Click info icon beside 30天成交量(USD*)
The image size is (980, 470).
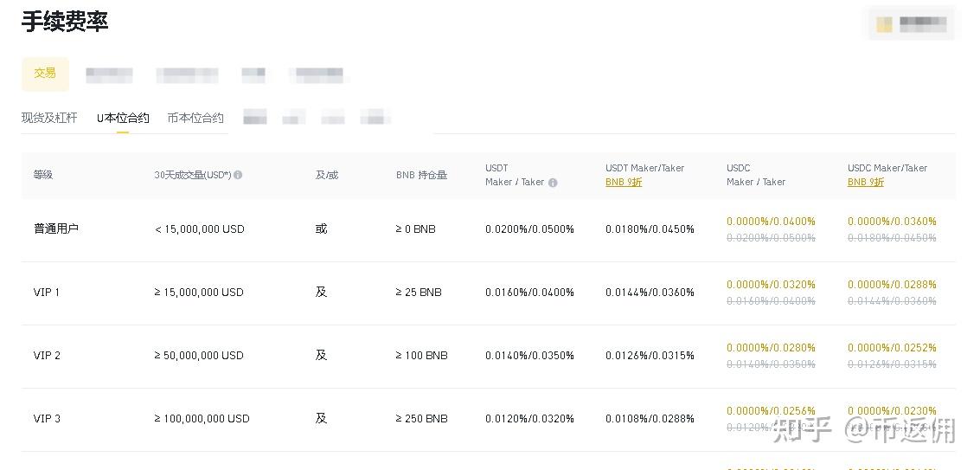pos(238,175)
